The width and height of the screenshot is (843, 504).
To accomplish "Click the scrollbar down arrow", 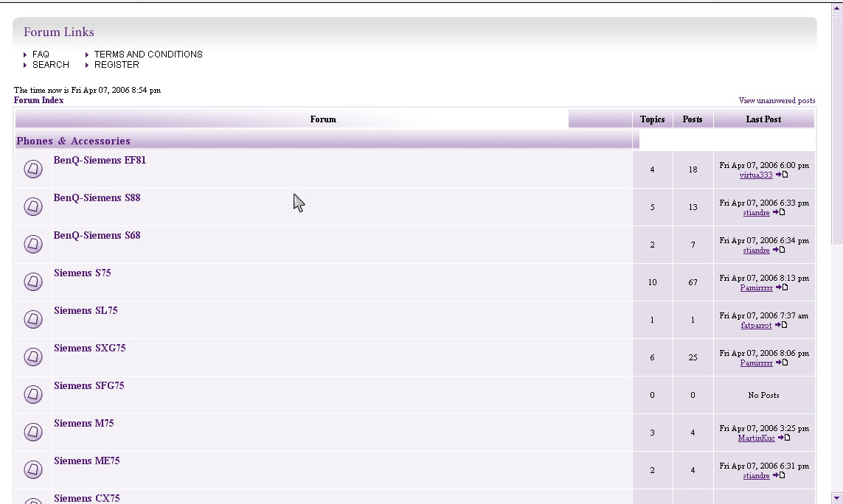I will coord(837,498).
